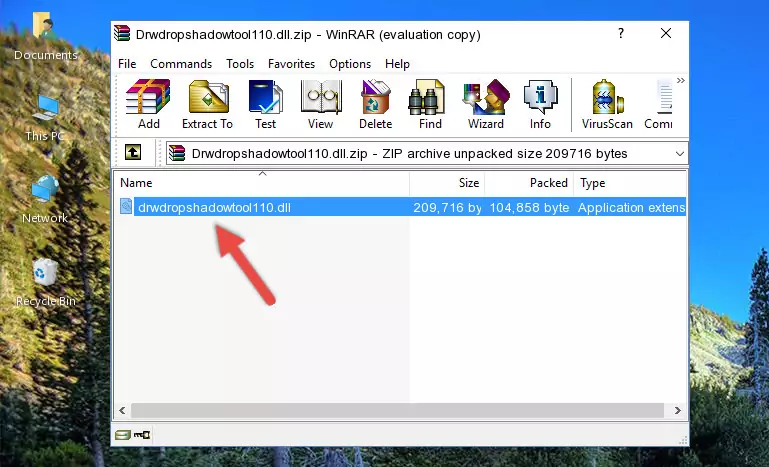Open the Commands menu
The image size is (769, 467).
(x=181, y=64)
